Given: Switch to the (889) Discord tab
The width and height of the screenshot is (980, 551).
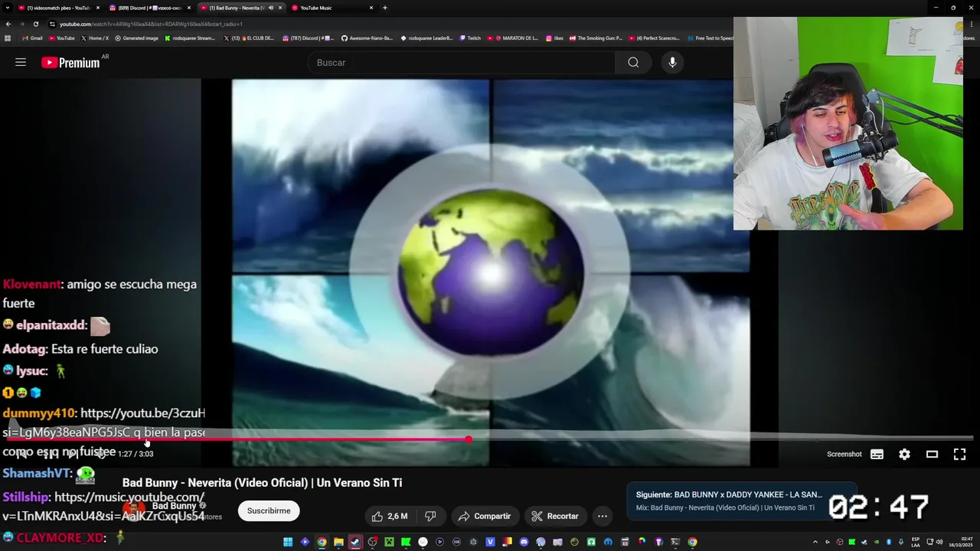Looking at the screenshot, I should [x=149, y=8].
